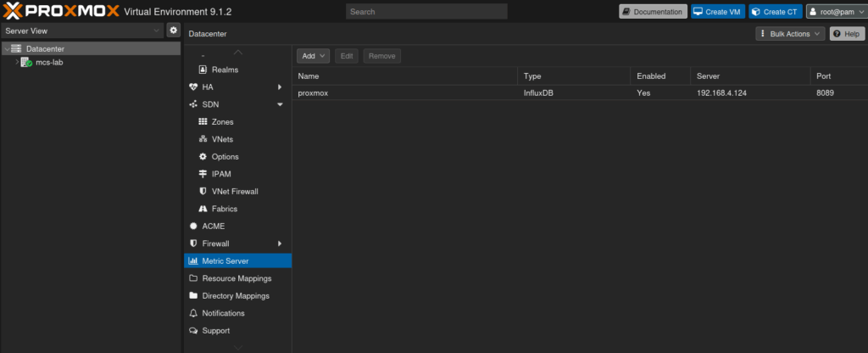Click the gear icon beside Server View
This screenshot has height=353, width=868.
(173, 31)
